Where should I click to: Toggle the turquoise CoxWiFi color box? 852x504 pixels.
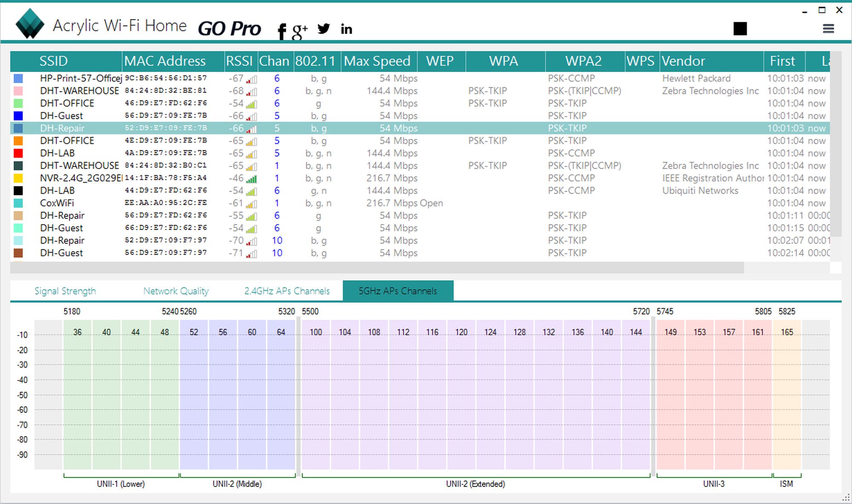click(x=18, y=203)
